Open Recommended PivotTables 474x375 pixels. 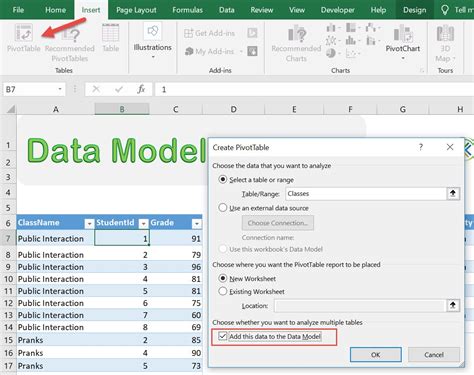click(70, 36)
